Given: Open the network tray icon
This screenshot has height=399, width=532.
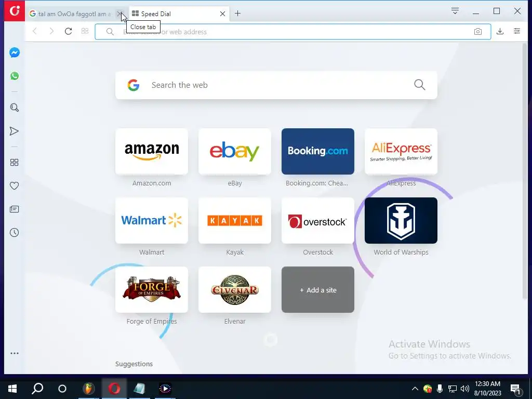Looking at the screenshot, I should coord(453,389).
